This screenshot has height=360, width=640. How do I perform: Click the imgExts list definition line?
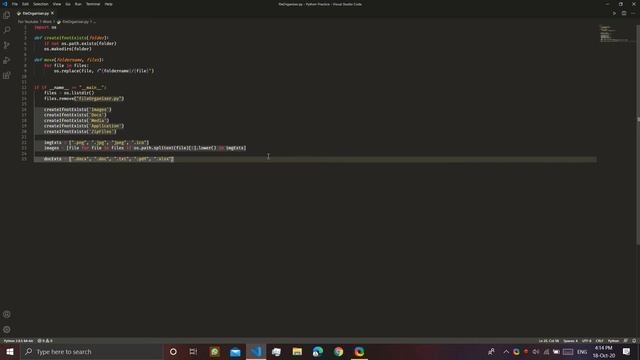96,142
